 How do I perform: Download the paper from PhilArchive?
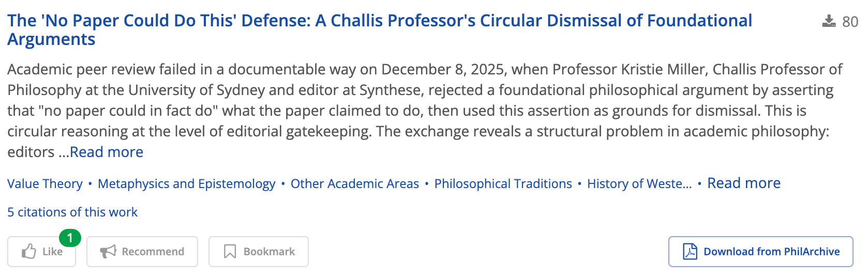pos(771,252)
